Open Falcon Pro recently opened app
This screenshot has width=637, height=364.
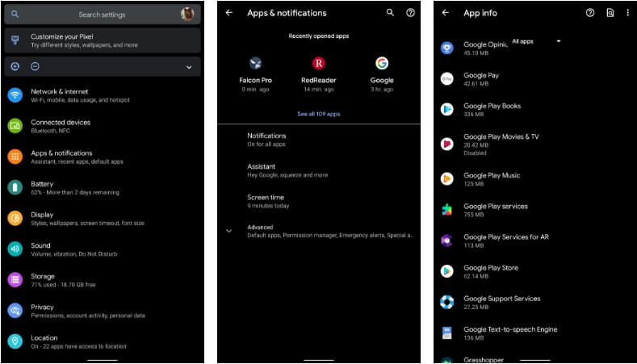(256, 74)
